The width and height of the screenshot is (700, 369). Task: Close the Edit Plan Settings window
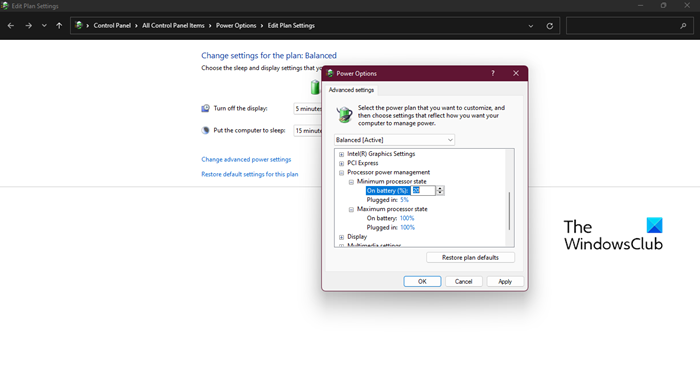coord(687,6)
